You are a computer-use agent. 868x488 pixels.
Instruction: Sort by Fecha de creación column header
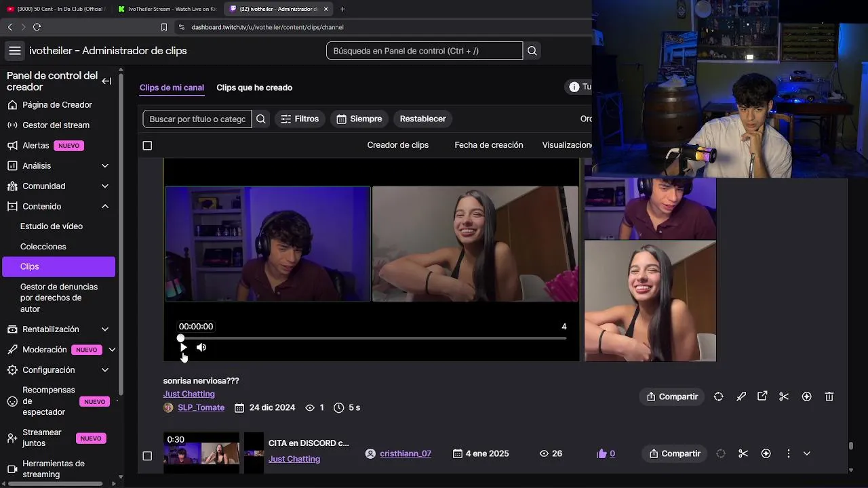point(489,145)
